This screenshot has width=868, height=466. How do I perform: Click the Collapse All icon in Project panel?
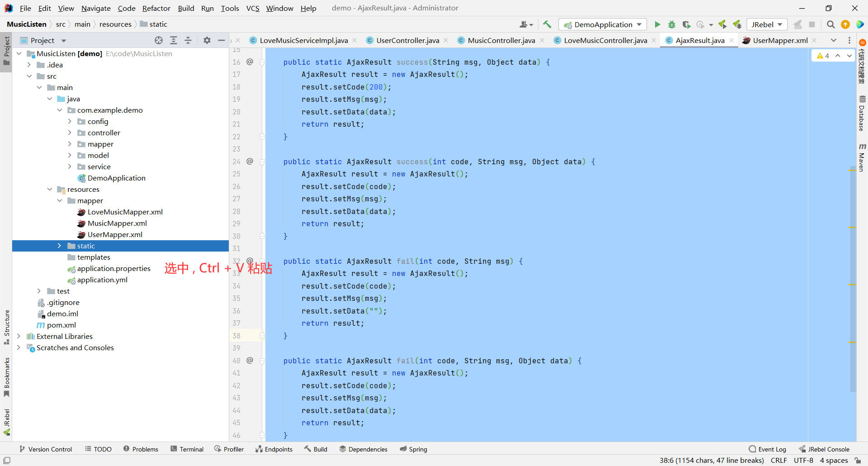[188, 40]
